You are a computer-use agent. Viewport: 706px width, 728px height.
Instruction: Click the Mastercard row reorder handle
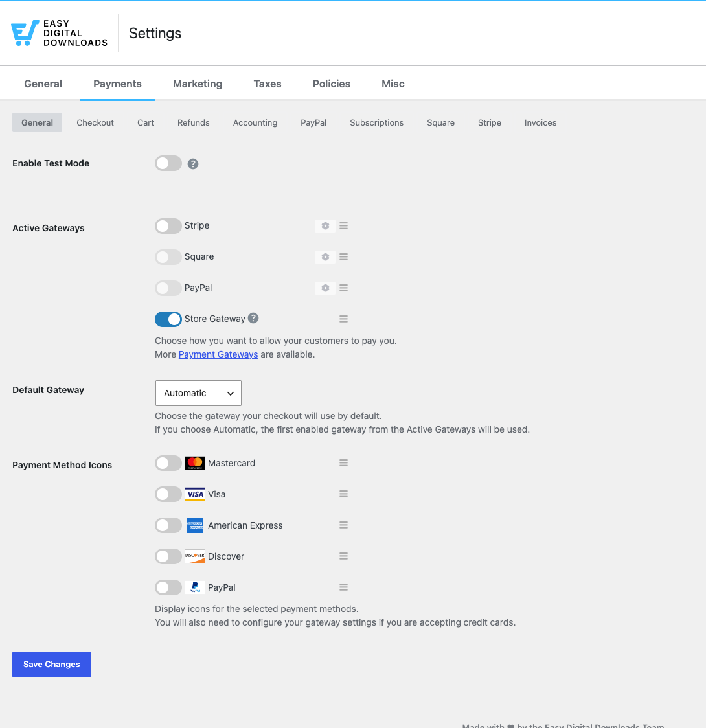click(x=343, y=463)
